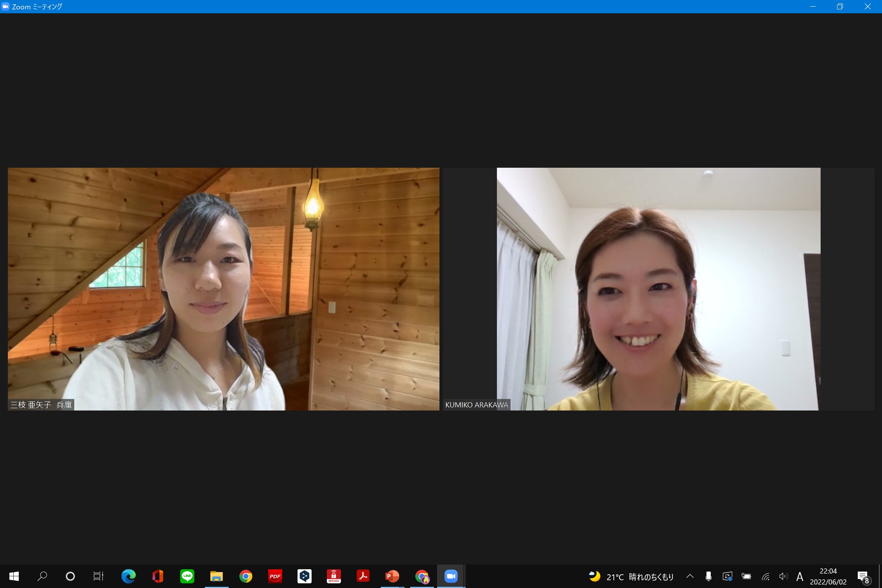Select 三枝 亜矢子 participant video tile
The height and width of the screenshot is (588, 882).
[x=224, y=289]
